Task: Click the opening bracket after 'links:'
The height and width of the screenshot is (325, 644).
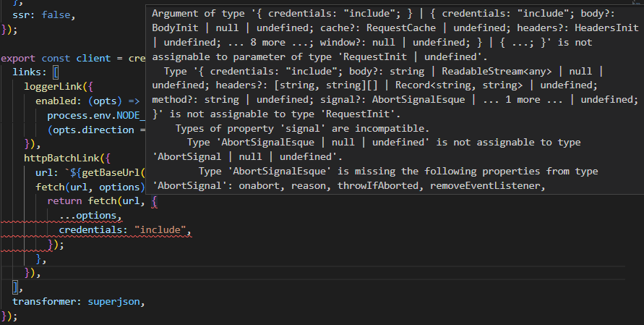Action: 56,72
